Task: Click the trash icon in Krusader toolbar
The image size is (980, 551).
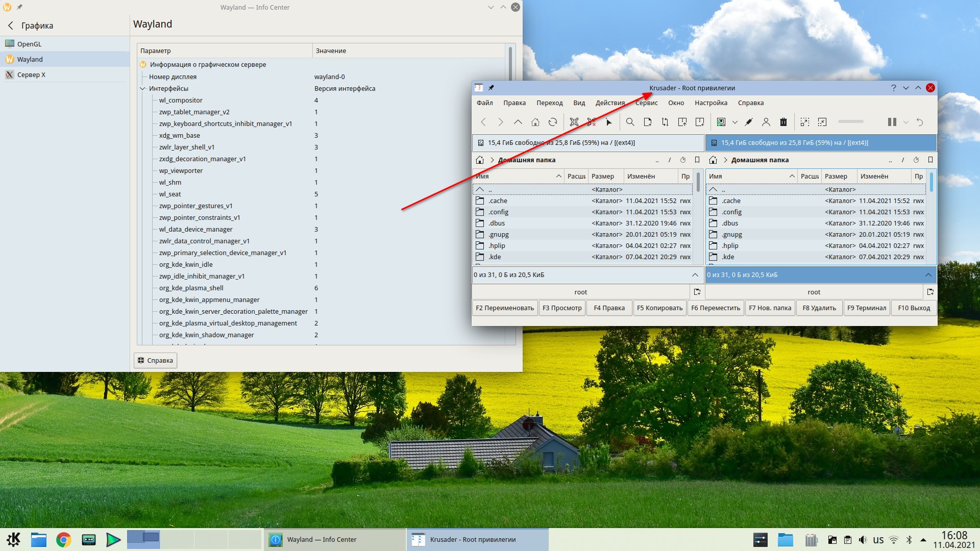Action: coord(783,122)
